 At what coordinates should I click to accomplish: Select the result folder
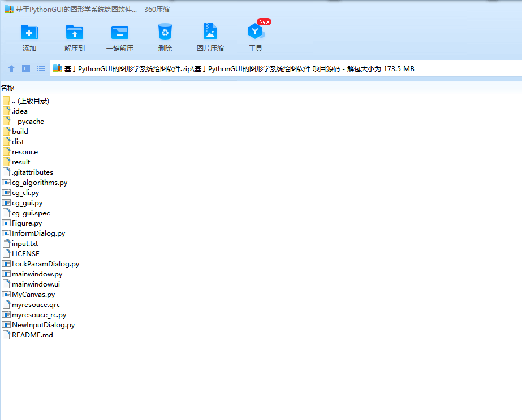16,162
